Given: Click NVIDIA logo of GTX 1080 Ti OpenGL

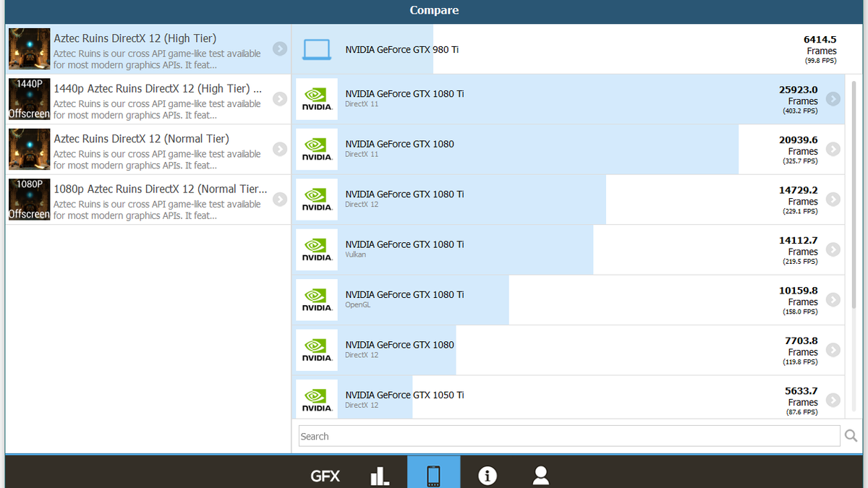Looking at the screenshot, I should 317,300.
